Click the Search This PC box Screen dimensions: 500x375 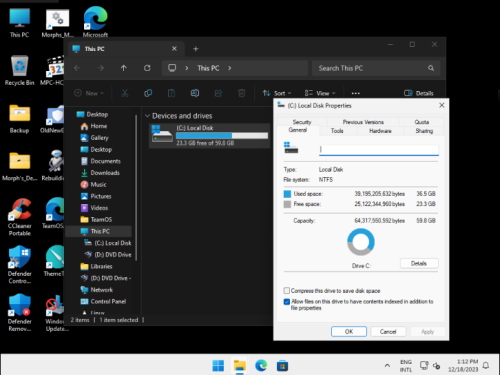tap(376, 68)
